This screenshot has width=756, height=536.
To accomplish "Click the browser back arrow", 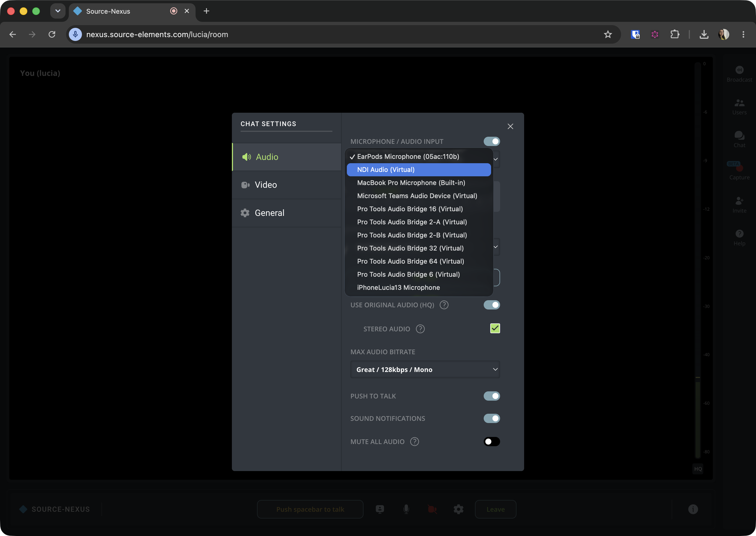I will 13,34.
